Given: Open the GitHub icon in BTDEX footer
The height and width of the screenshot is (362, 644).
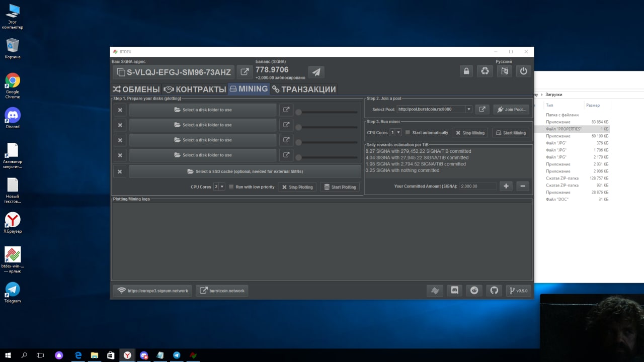Looking at the screenshot, I should coord(494,290).
